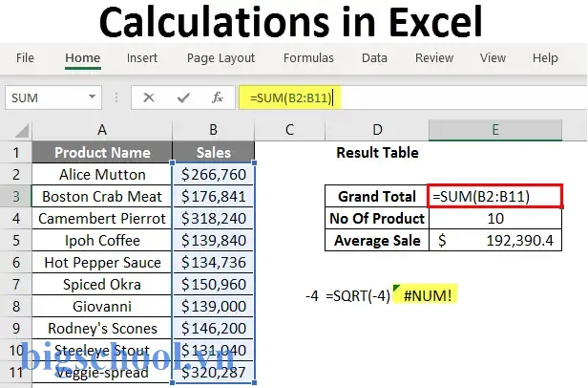Click the Grand Total =SUM(B2:B11) cell

pos(495,196)
